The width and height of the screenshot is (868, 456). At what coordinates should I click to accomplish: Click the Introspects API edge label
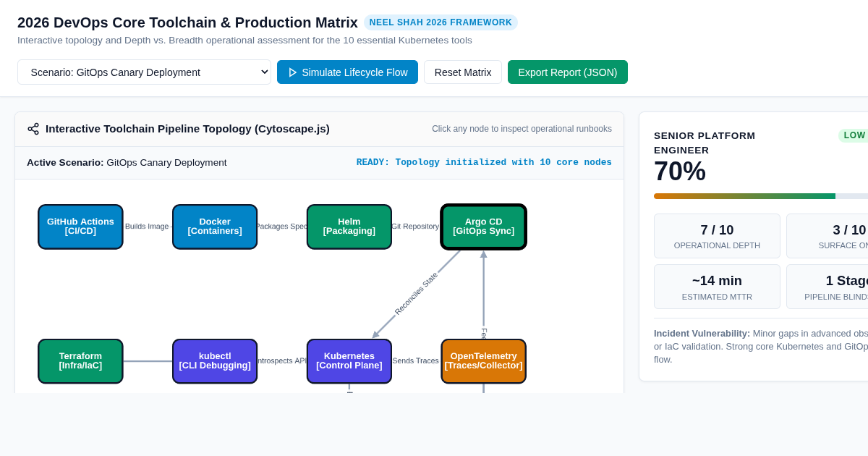pyautogui.click(x=282, y=360)
